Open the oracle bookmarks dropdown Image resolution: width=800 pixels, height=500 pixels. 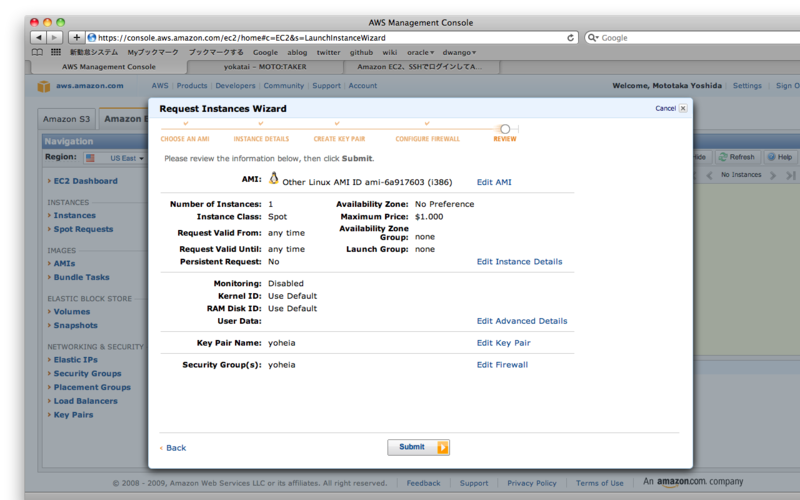(420, 52)
